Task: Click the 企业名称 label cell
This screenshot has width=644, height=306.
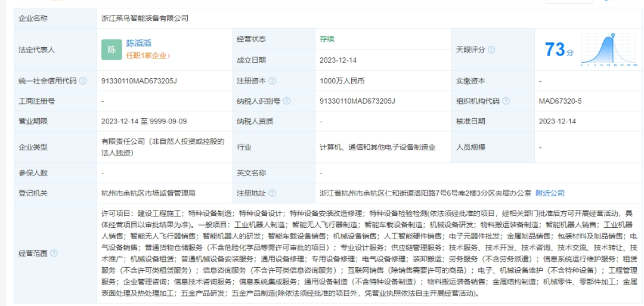Action: (x=55, y=18)
